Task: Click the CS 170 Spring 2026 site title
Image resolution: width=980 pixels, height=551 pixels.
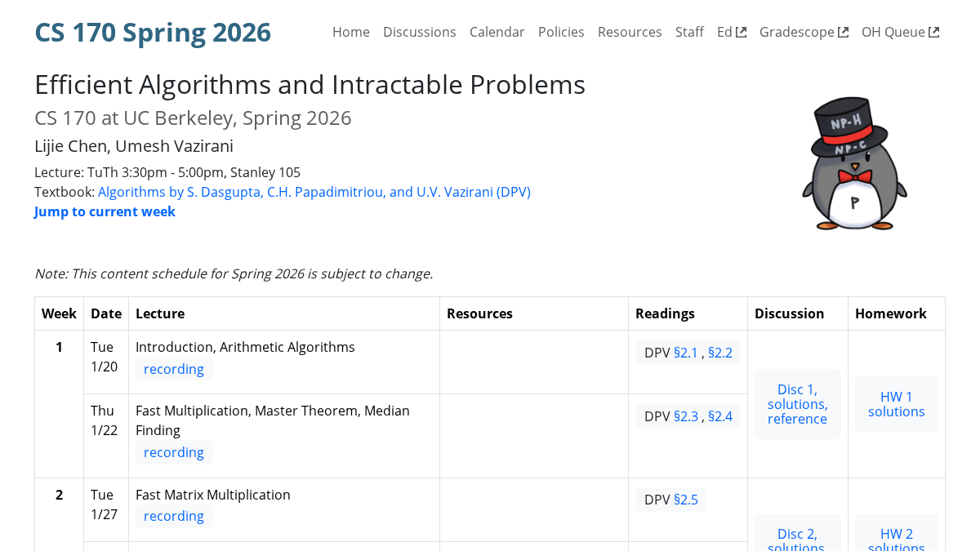Action: 153,32
